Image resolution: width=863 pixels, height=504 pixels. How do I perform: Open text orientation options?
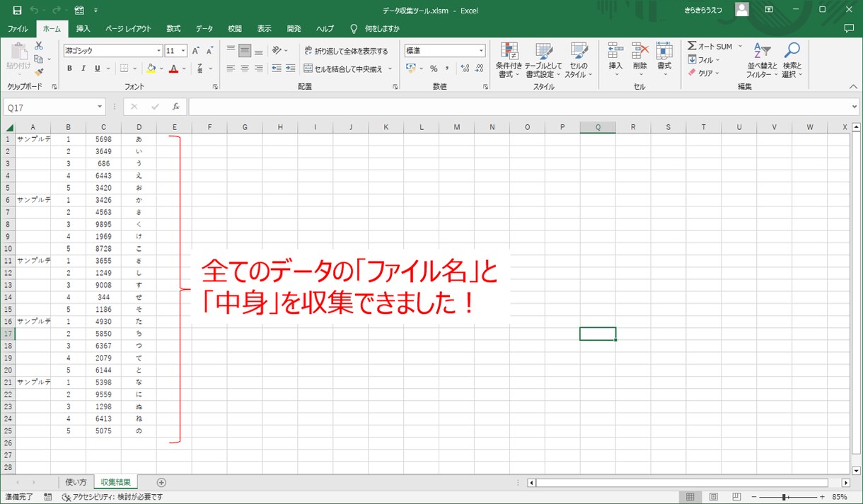point(279,50)
